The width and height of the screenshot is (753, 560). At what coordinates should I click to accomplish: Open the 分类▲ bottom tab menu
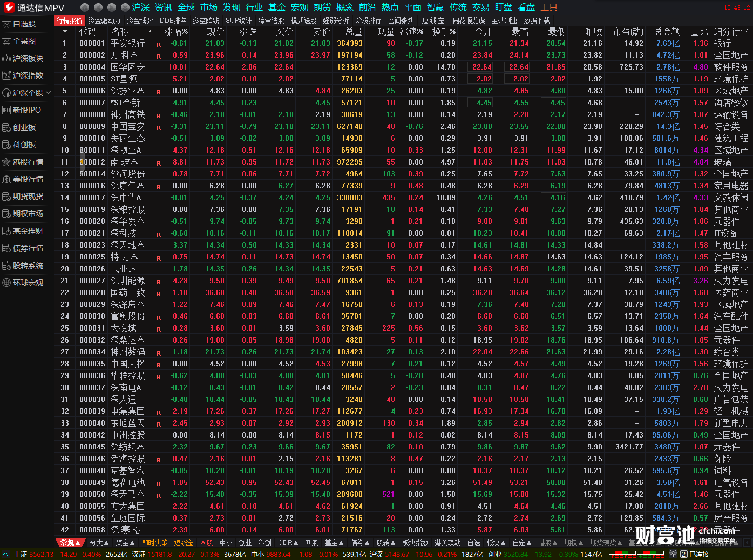pyautogui.click(x=99, y=543)
